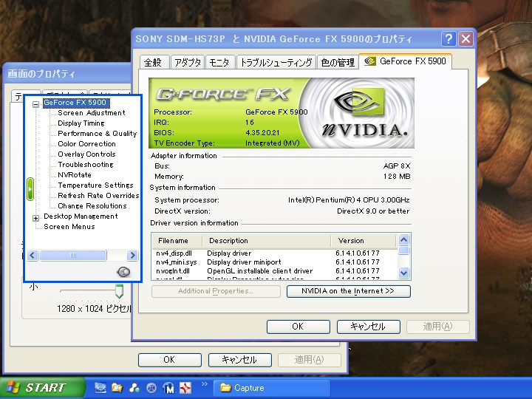Click the NVIDIA logo banner
The height and width of the screenshot is (399, 532).
tap(282, 113)
